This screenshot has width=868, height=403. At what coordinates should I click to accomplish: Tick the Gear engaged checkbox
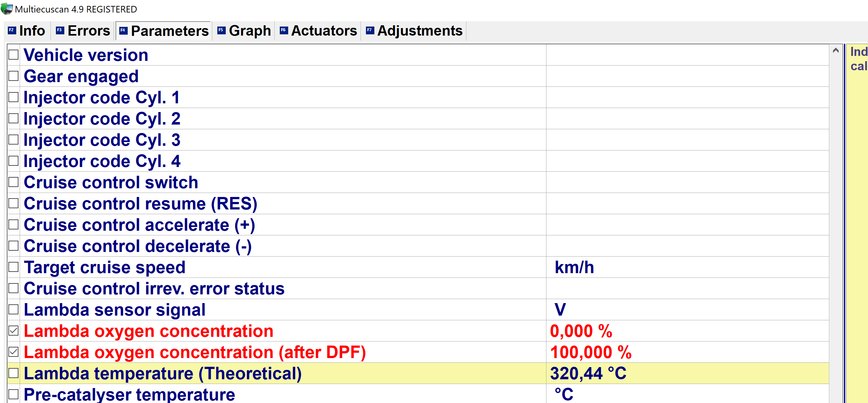click(x=13, y=76)
